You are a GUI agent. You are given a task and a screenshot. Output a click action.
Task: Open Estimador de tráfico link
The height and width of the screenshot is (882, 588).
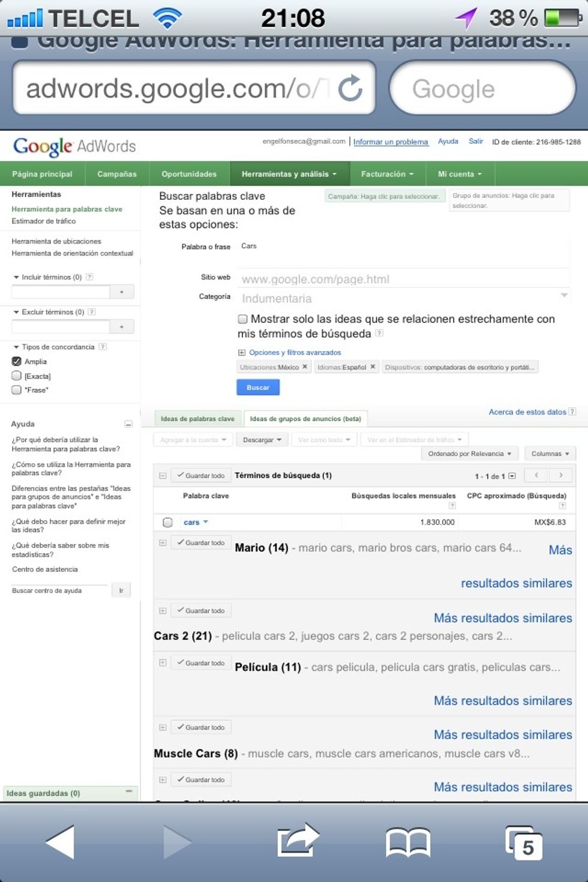(44, 221)
